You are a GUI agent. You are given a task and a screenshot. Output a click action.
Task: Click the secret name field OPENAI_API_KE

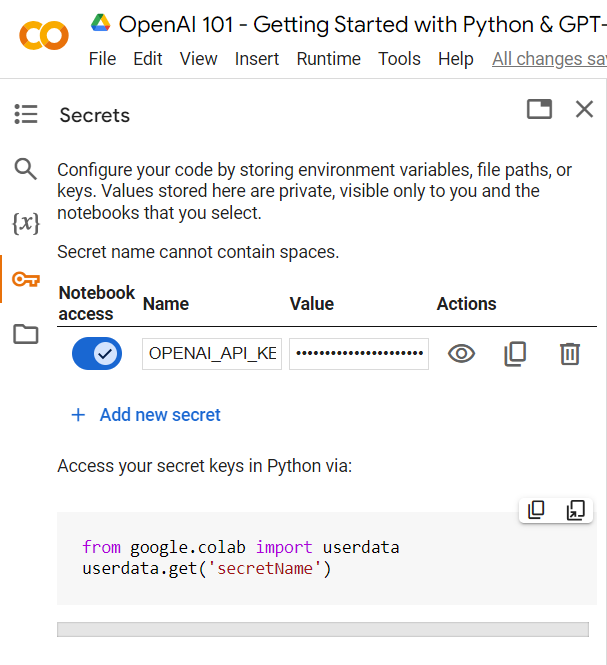pyautogui.click(x=212, y=354)
